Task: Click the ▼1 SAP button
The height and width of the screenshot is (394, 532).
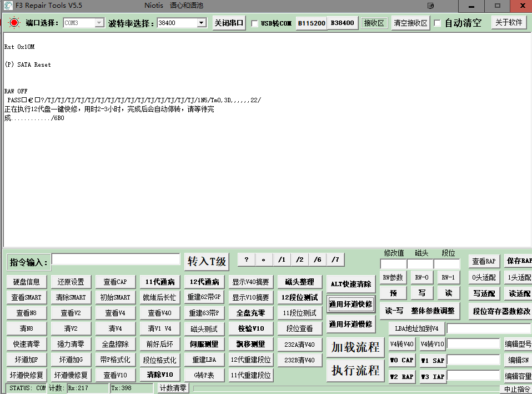Action: click(433, 360)
